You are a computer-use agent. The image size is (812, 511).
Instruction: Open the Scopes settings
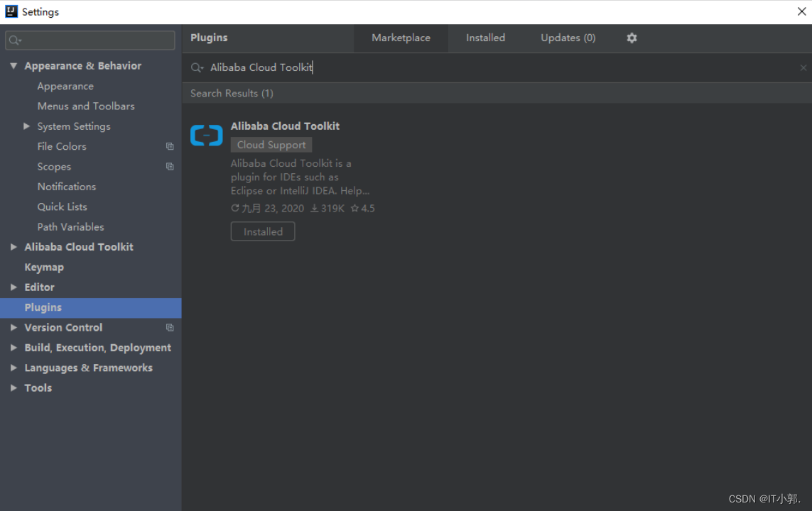[54, 167]
